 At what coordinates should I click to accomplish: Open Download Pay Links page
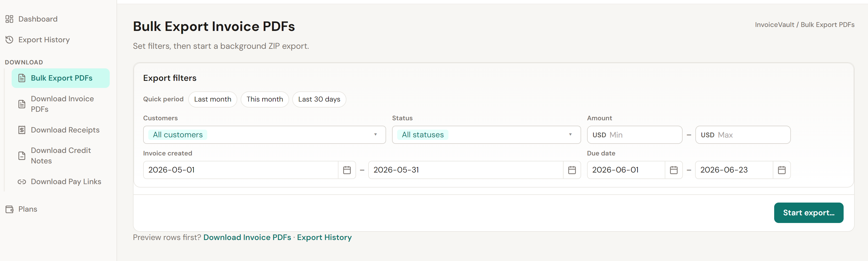(61, 182)
